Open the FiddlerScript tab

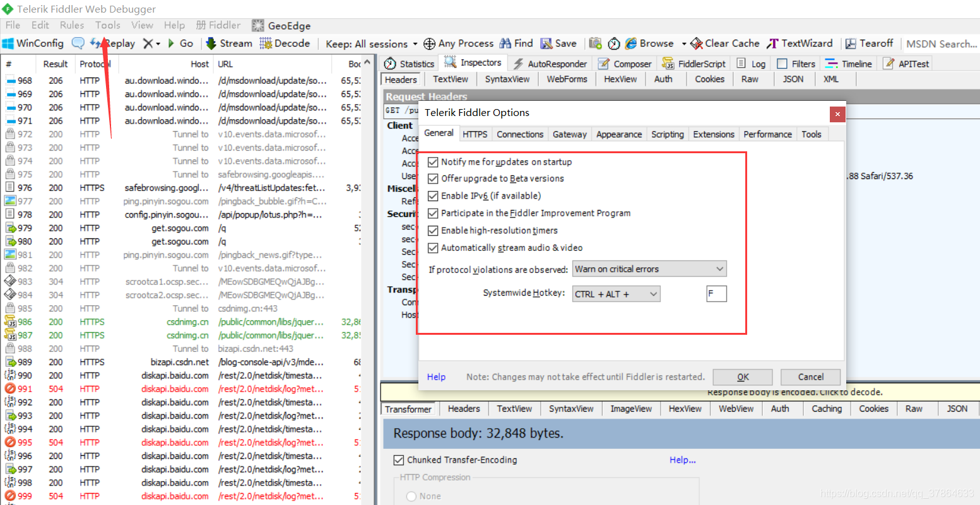click(694, 64)
